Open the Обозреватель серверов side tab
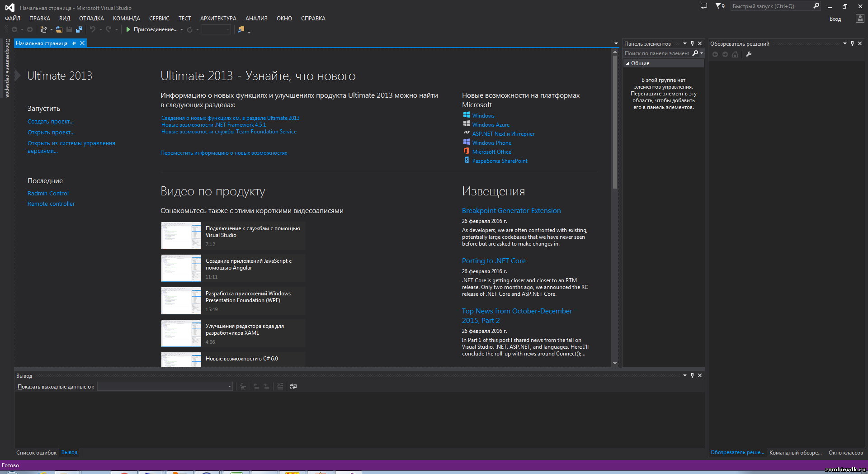Viewport: 868px width, 474px height. [x=7, y=68]
